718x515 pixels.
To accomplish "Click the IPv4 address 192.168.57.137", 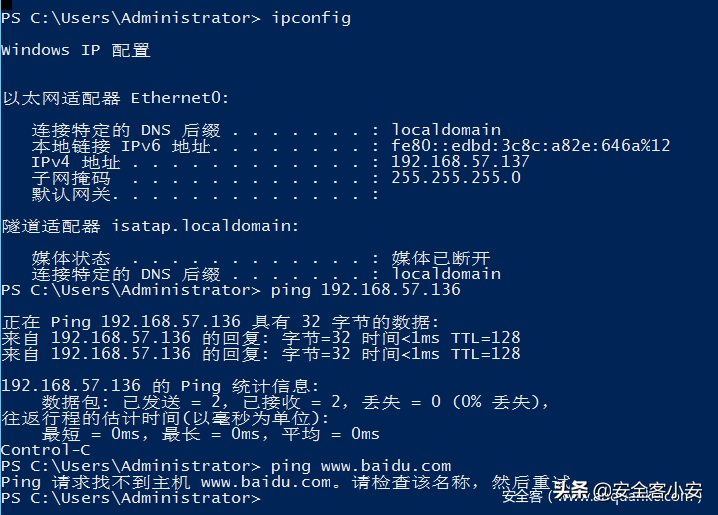I will 460,162.
